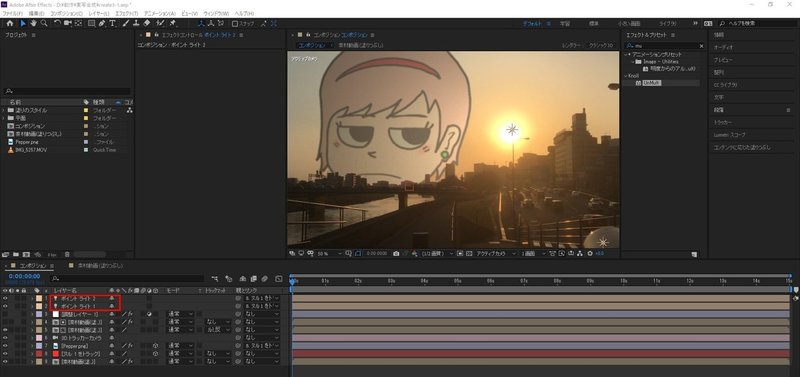This screenshot has width=800, height=377.
Task: Click the composition mini-flowchart icon in timeline
Action: pyautogui.click(x=215, y=279)
